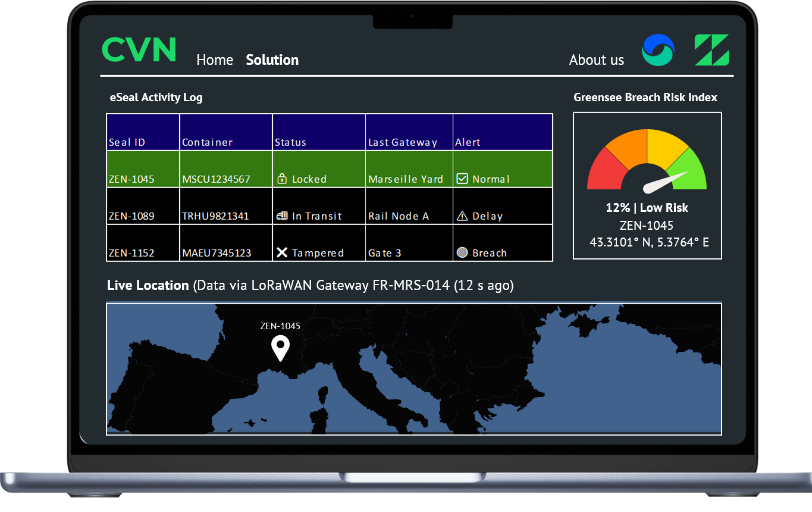This screenshot has width=812, height=512.
Task: Click the red segment of risk gauge
Action: pyautogui.click(x=604, y=170)
